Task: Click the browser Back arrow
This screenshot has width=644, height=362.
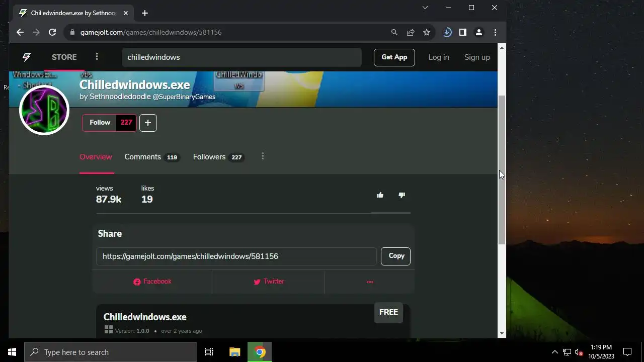Action: (20, 32)
